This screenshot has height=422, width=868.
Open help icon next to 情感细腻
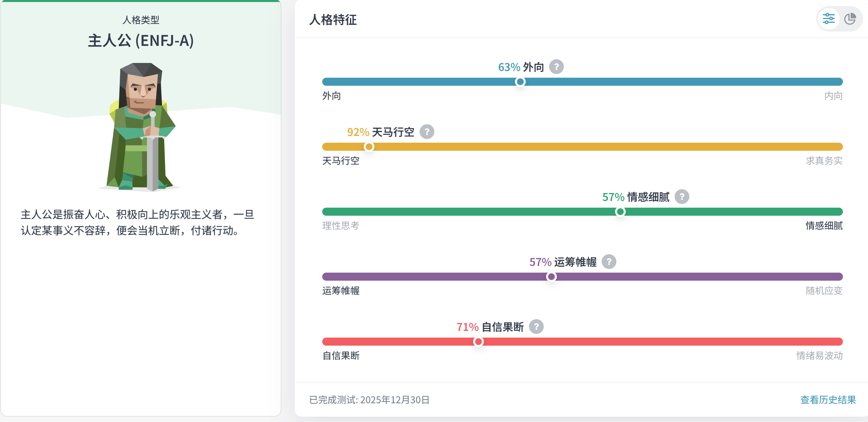click(x=681, y=197)
